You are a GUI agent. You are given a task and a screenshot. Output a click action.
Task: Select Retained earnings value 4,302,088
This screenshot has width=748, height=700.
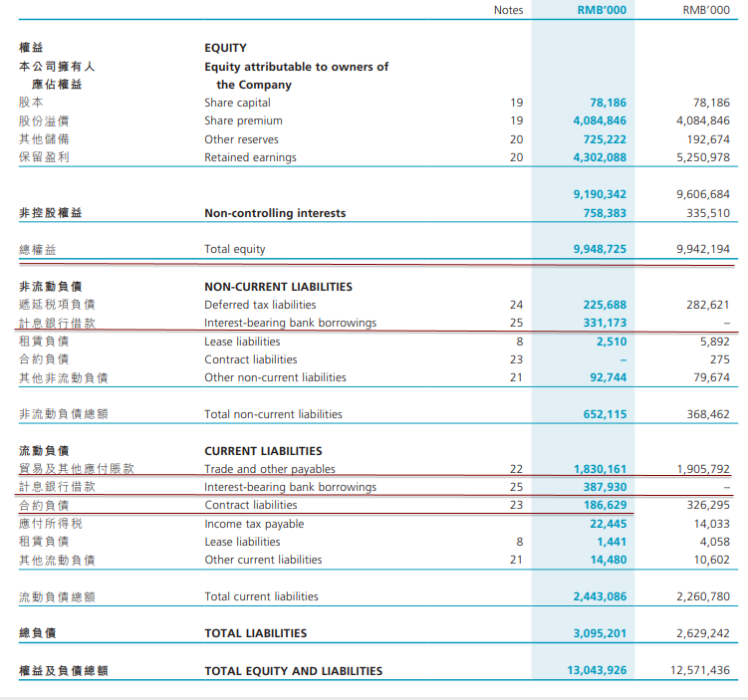(600, 157)
